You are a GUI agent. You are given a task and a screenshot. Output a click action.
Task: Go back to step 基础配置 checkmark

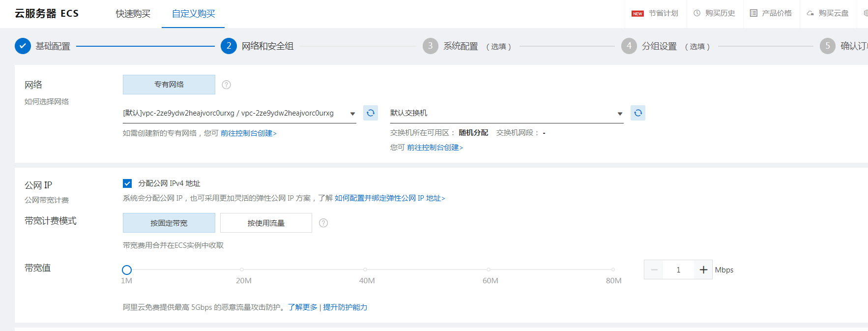pyautogui.click(x=23, y=46)
